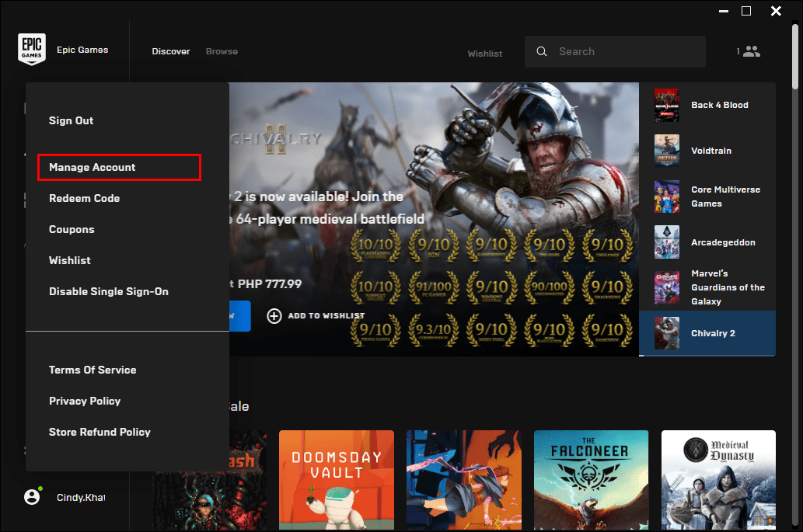Click the PHP 777.99 price text

click(x=270, y=284)
